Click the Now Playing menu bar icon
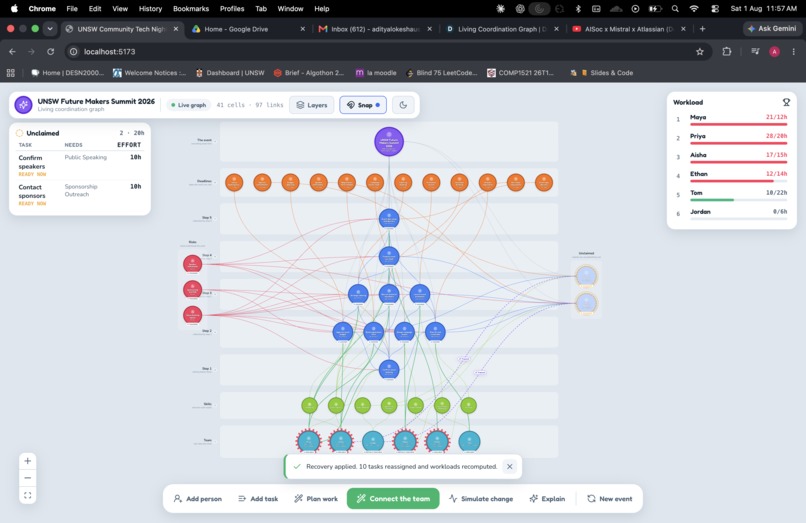 point(635,9)
